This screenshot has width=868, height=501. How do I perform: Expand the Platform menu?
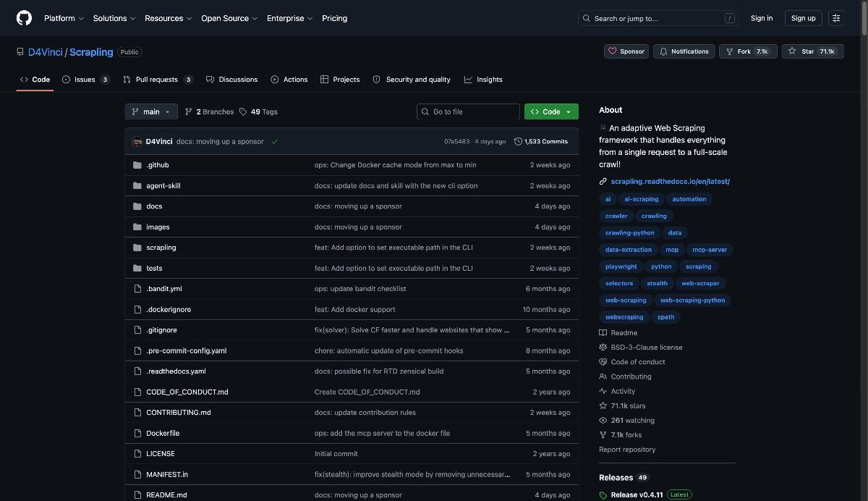tap(64, 18)
